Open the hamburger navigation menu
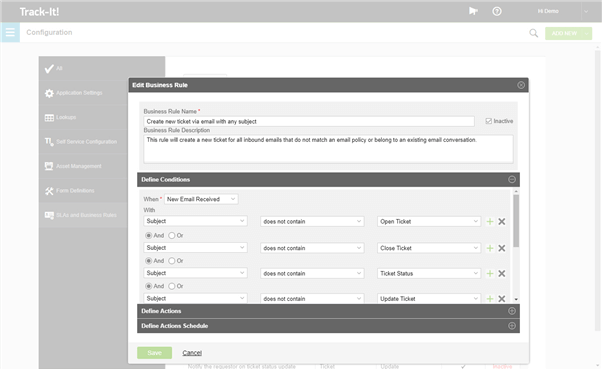Viewport: 602px width, 369px height. (10, 32)
